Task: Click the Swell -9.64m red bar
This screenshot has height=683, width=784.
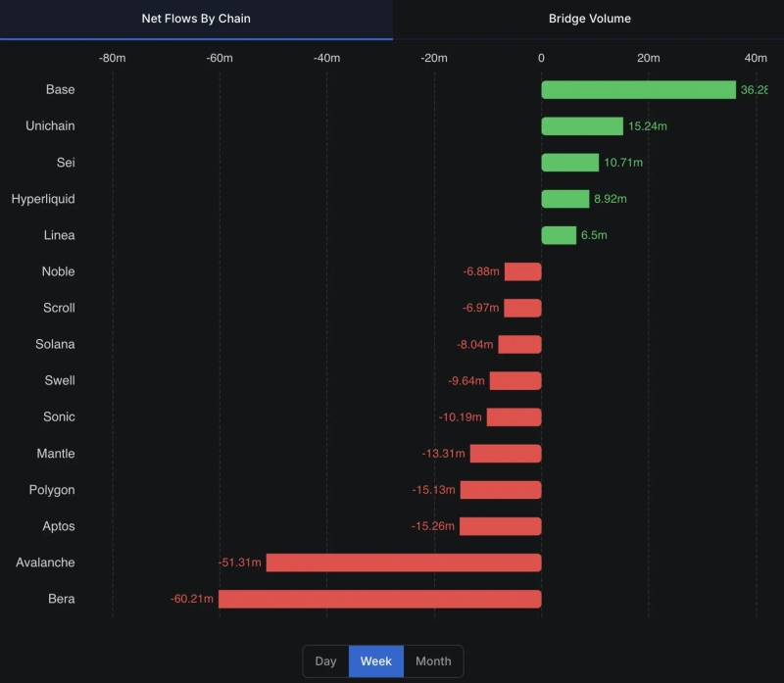Action: click(x=515, y=380)
